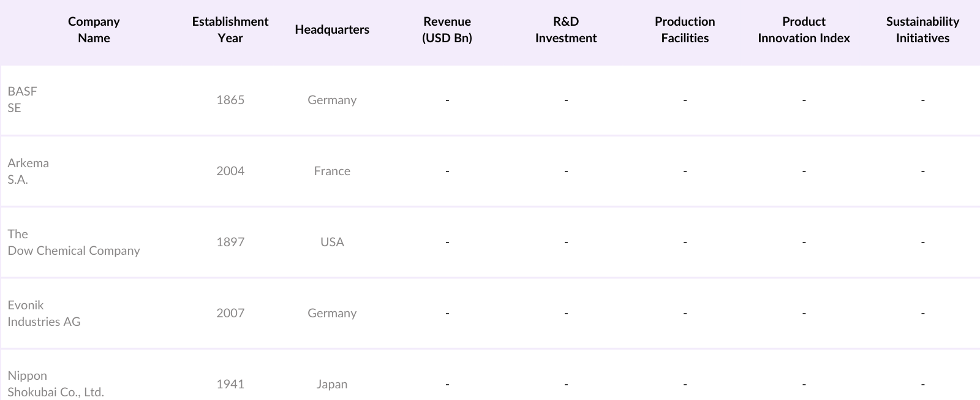Open the Arkema S.A. row
Screen dimensions: 980x400
tap(28, 171)
